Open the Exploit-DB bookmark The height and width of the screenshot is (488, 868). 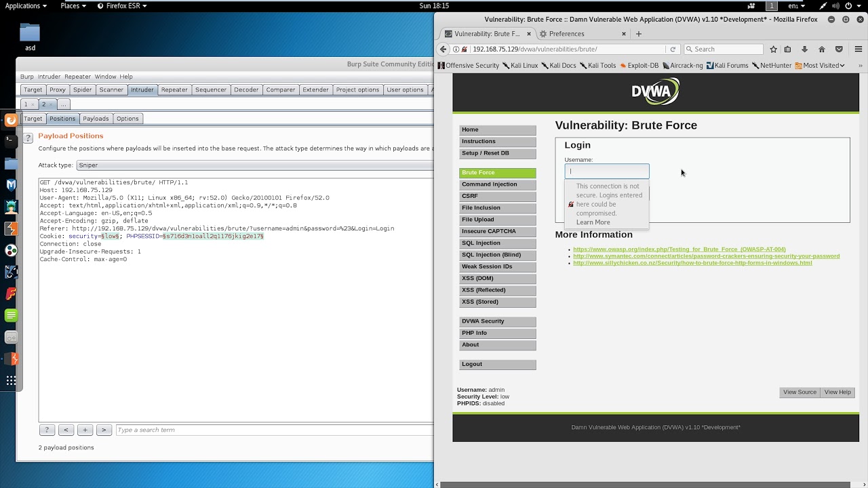(x=638, y=65)
